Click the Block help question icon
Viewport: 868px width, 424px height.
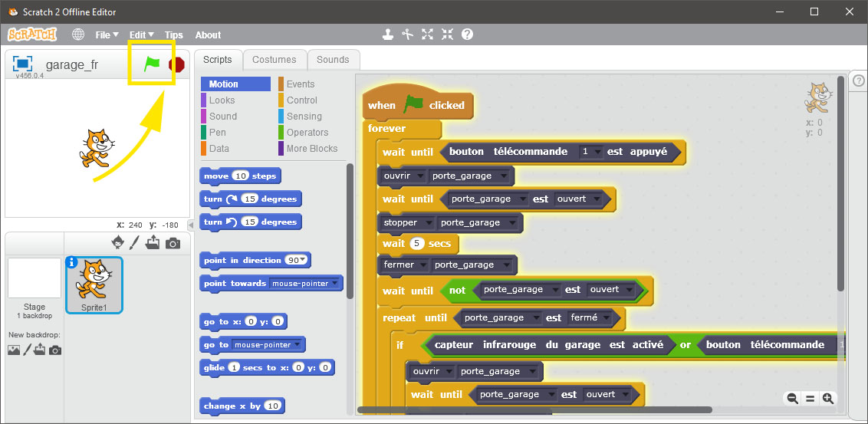click(467, 35)
